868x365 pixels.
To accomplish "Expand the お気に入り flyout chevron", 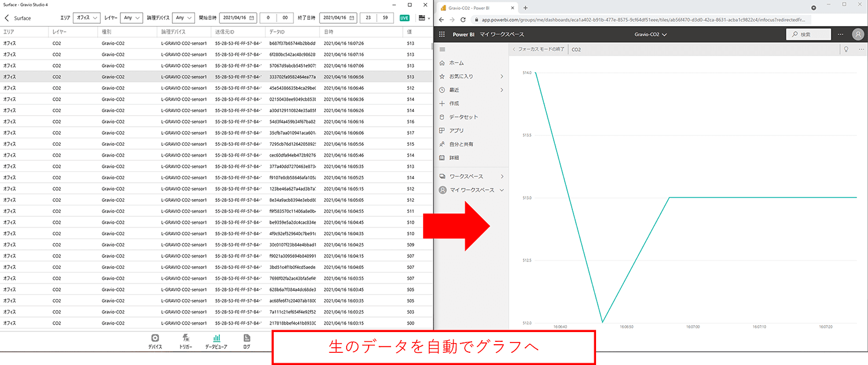I will [502, 76].
